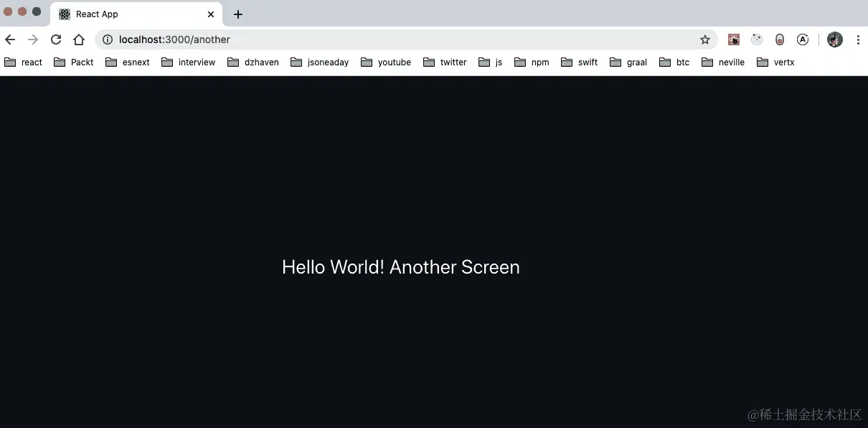Open the btc bookmarks folder
Image resolution: width=868 pixels, height=428 pixels.
point(674,62)
